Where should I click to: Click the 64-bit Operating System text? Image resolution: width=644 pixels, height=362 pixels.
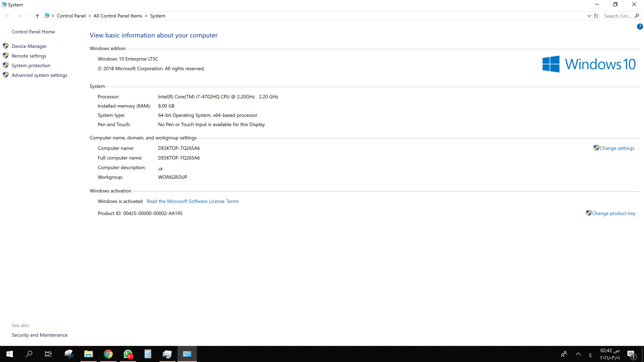pos(207,115)
